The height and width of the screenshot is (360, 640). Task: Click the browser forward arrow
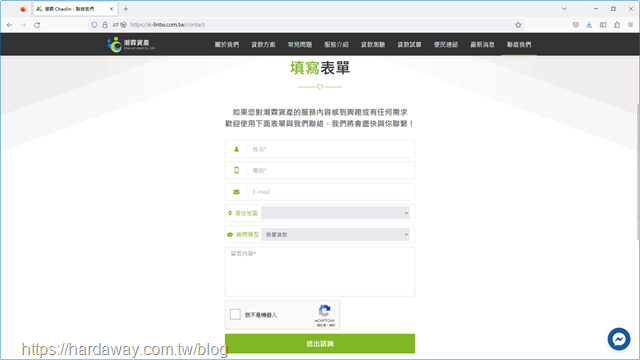(23, 25)
